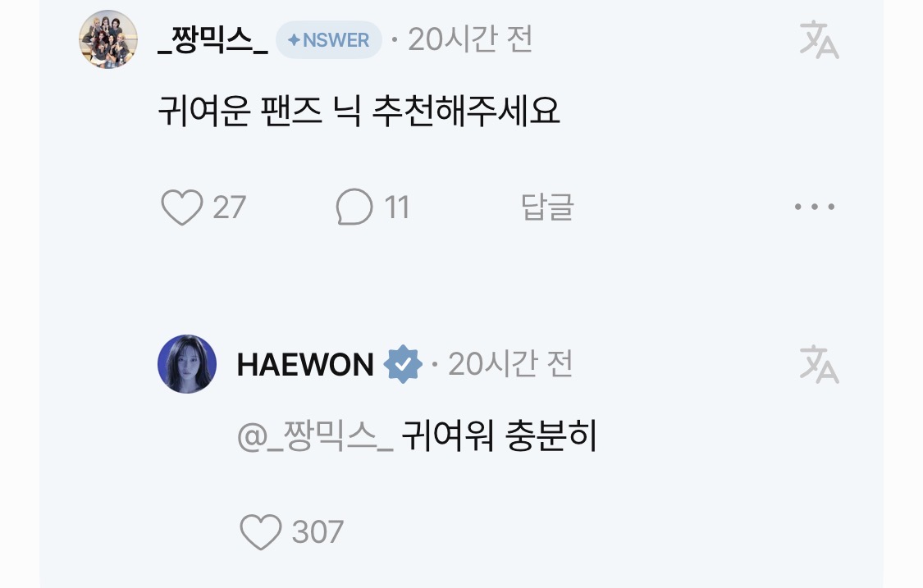
Task: Tap the 답글 reply button
Action: click(547, 207)
